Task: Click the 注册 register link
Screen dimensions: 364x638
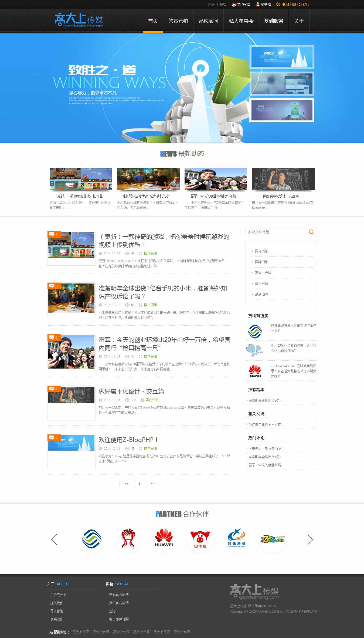Action: (x=211, y=5)
